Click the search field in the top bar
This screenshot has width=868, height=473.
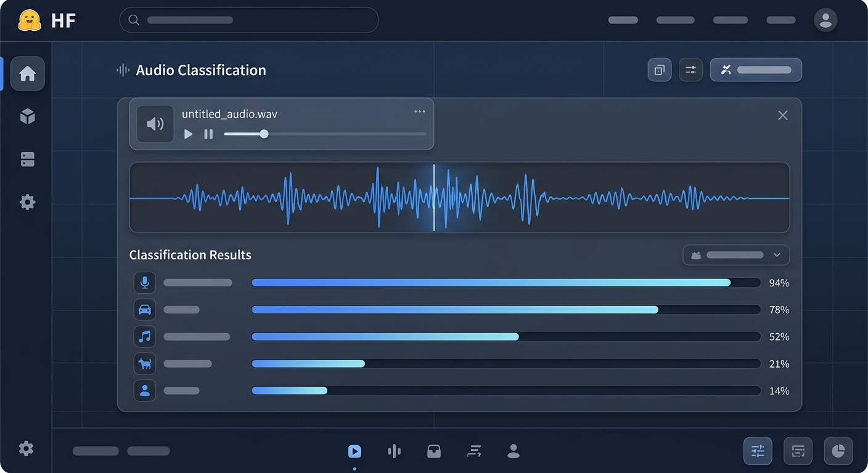248,20
